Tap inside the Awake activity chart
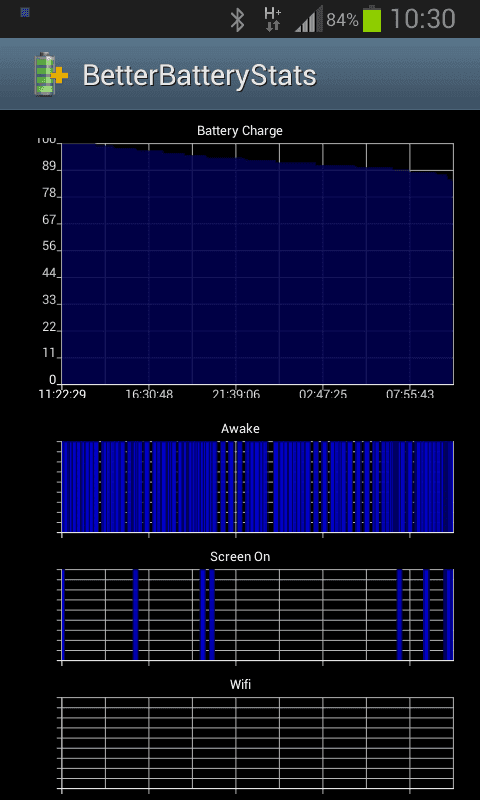480x800 pixels. click(x=257, y=487)
